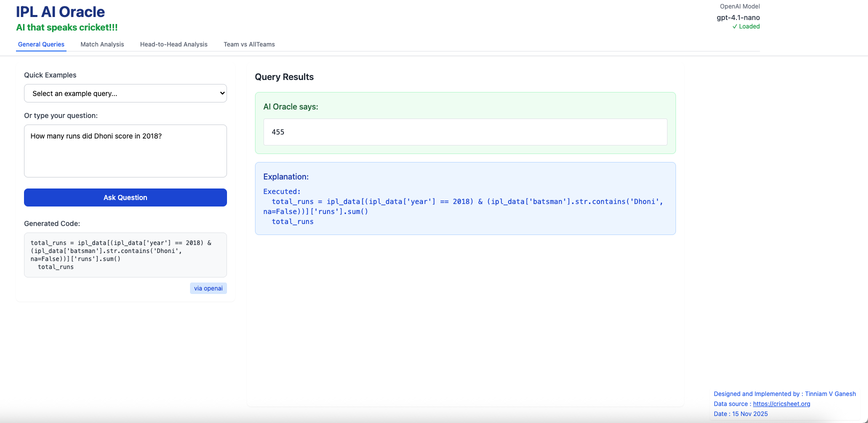Click the 'AI that speaks cricket!!!' tagline

67,27
